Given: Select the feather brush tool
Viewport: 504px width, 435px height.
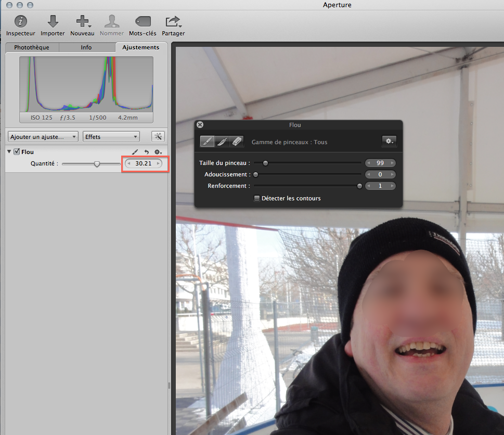Looking at the screenshot, I should click(x=222, y=141).
